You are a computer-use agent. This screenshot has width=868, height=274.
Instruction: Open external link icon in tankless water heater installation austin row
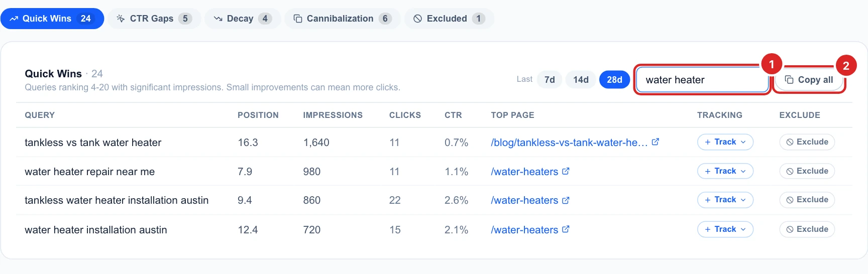tap(566, 200)
